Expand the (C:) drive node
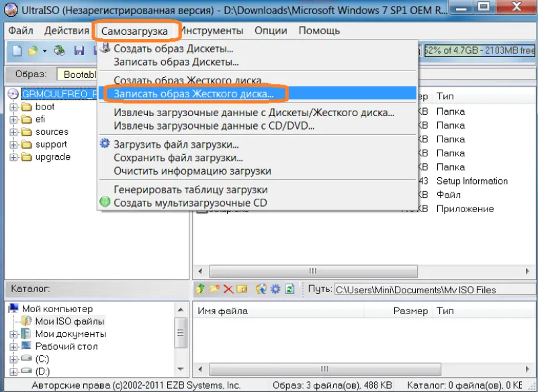 click(13, 359)
